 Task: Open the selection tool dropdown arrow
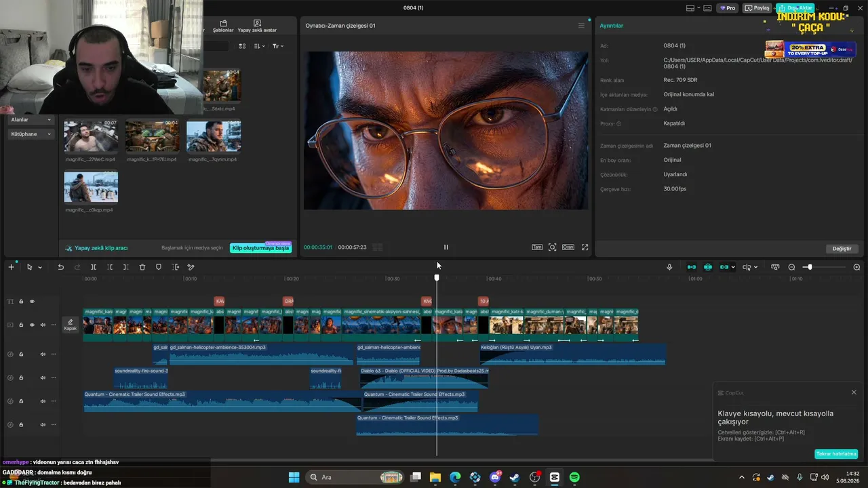(x=40, y=267)
